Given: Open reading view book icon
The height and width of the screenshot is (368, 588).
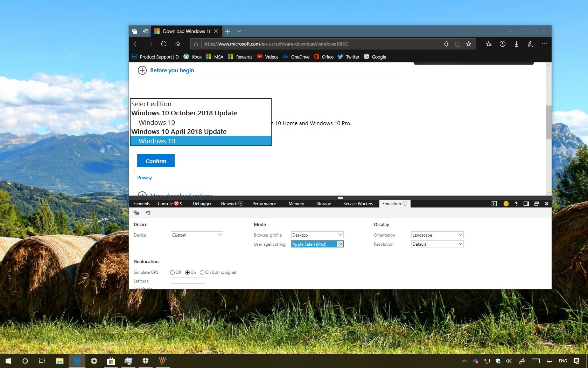Looking at the screenshot, I should [457, 44].
